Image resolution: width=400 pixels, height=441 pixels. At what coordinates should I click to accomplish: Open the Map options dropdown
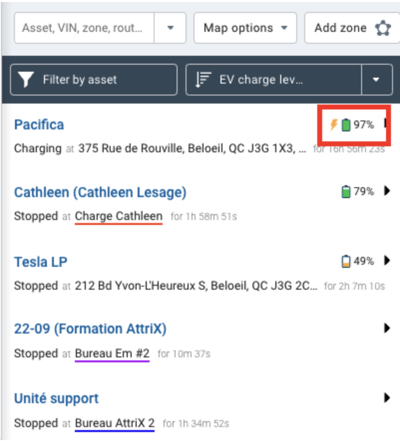245,28
